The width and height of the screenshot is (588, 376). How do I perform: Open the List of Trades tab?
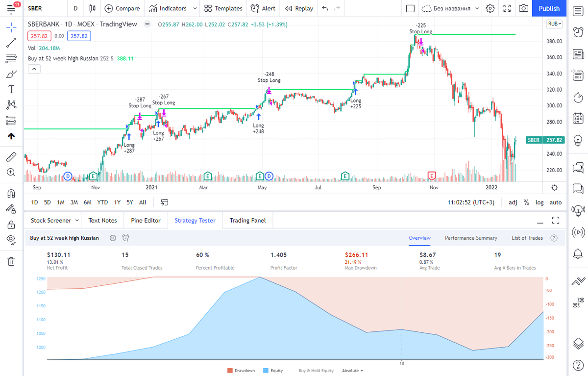(527, 238)
